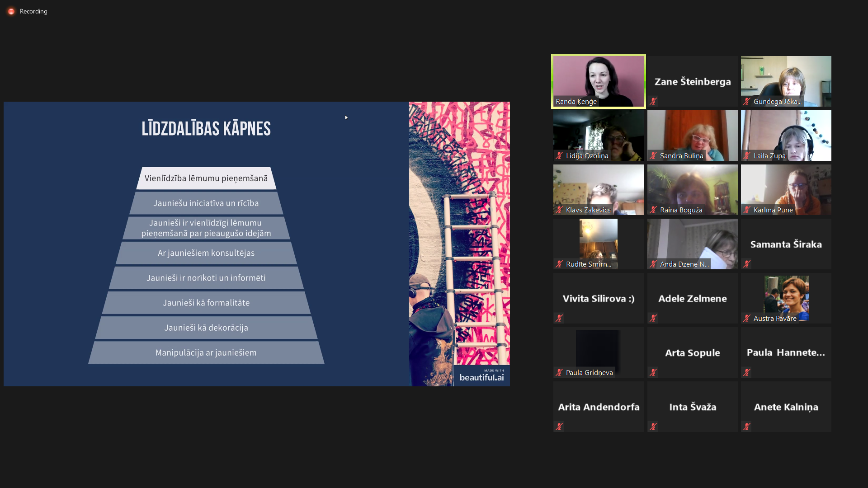Click muted mic icon on Arta Sopule tile
The width and height of the screenshot is (868, 488).
[653, 372]
